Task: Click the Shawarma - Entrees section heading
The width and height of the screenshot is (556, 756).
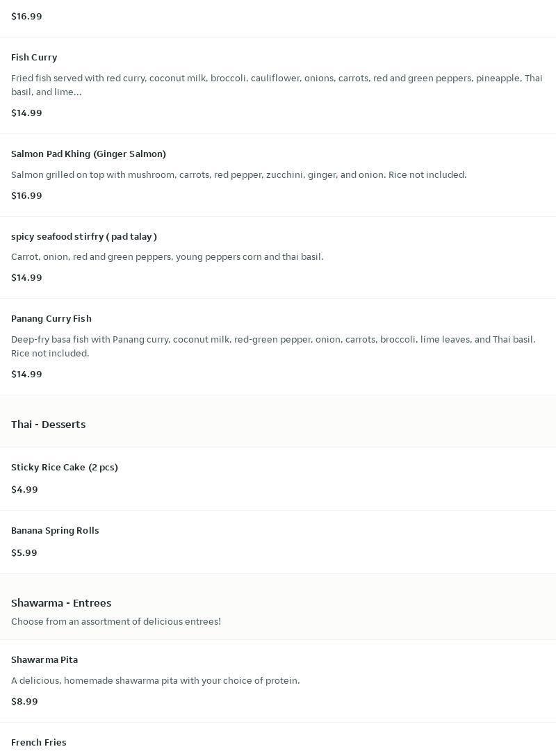Action: point(61,602)
